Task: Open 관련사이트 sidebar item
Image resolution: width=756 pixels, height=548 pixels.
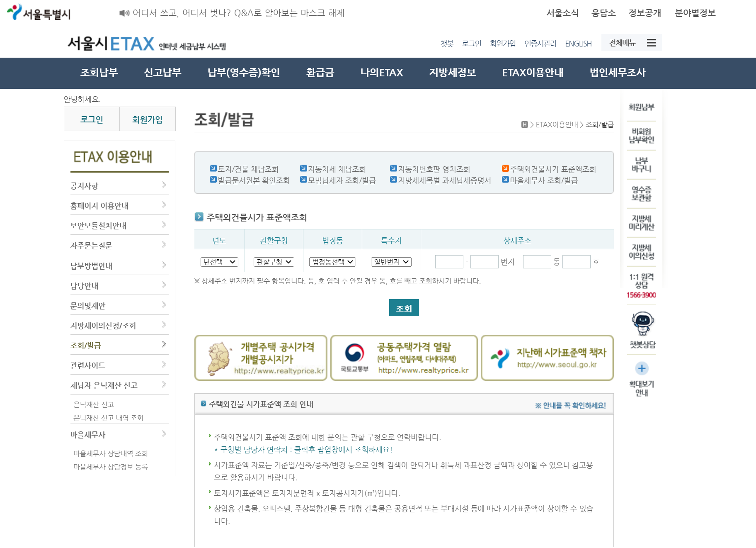Action: tap(119, 365)
